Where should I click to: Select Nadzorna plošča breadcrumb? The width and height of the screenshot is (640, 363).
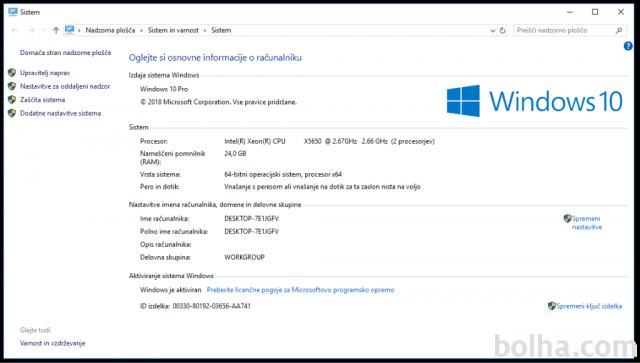pyautogui.click(x=110, y=30)
